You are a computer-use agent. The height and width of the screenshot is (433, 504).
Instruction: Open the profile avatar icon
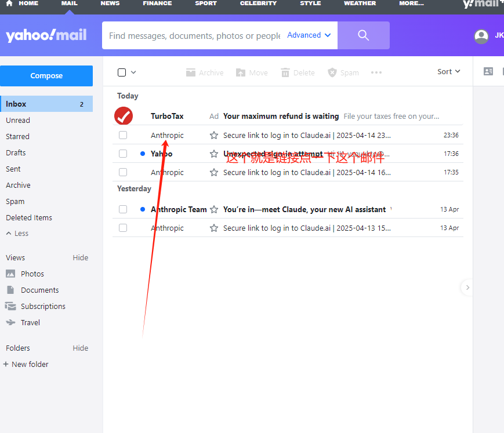click(481, 37)
